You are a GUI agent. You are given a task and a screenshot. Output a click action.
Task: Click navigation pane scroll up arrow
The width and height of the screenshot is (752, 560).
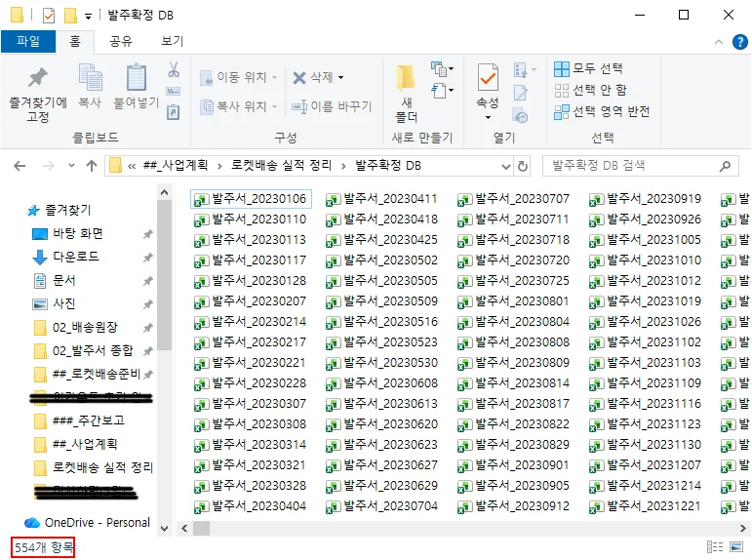point(164,193)
